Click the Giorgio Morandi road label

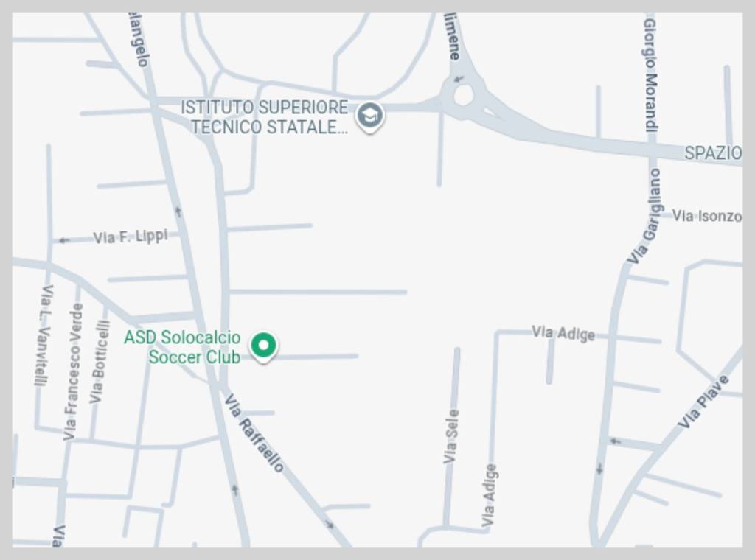coord(650,76)
